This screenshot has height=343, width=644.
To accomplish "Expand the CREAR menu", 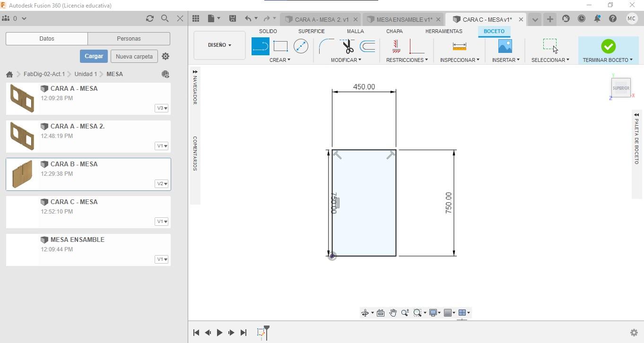I will coord(280,60).
